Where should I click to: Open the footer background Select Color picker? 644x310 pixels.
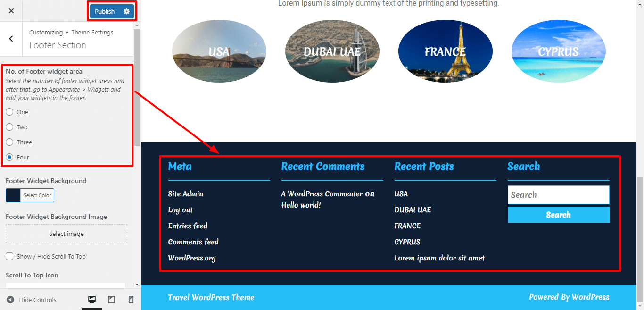(x=30, y=195)
